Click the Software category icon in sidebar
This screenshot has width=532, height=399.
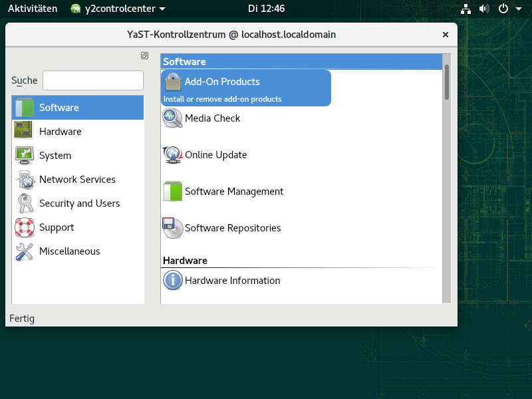[x=25, y=108]
